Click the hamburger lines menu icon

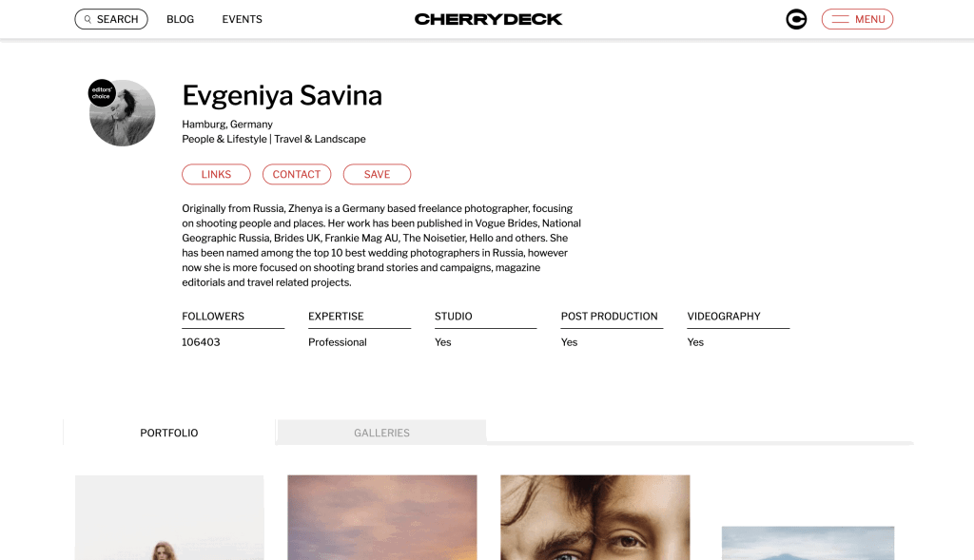840,19
